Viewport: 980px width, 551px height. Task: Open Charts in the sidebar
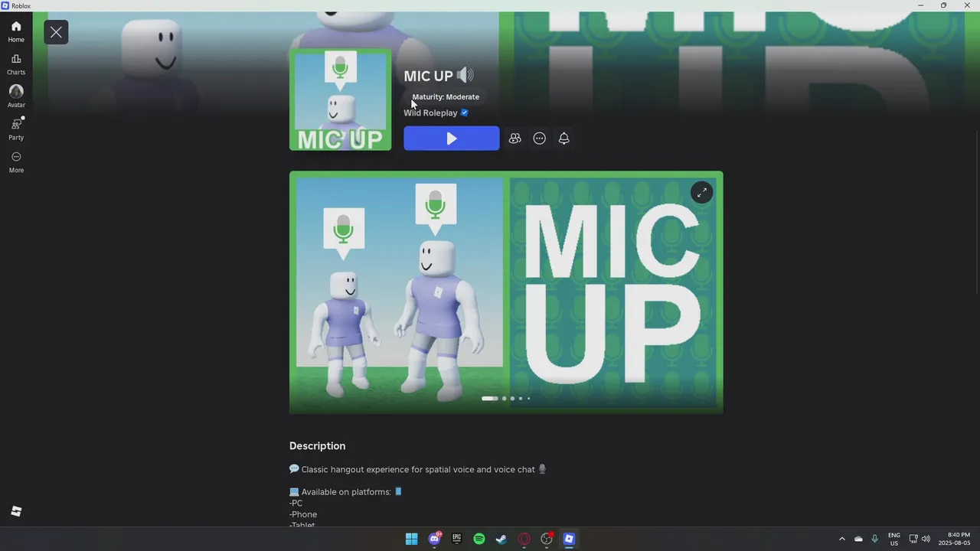click(x=16, y=64)
